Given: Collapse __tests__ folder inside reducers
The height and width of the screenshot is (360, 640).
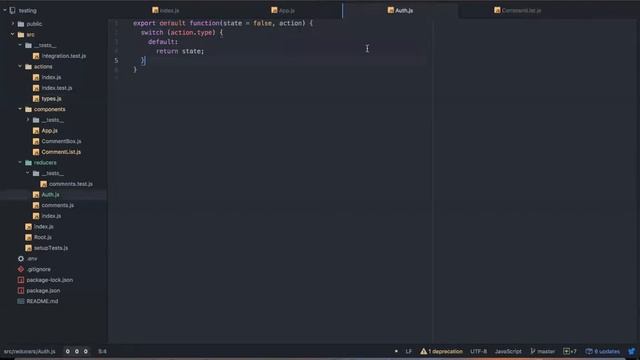Looking at the screenshot, I should pyautogui.click(x=28, y=173).
